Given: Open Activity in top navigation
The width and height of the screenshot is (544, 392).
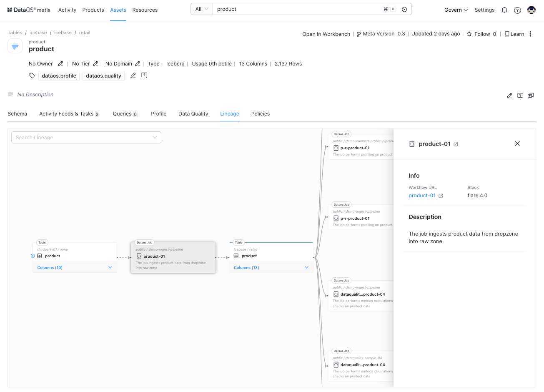Looking at the screenshot, I should (67, 10).
